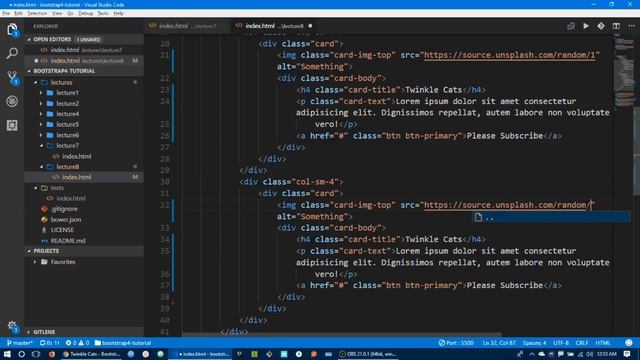Expand the lecture1 folder

pyautogui.click(x=41, y=93)
